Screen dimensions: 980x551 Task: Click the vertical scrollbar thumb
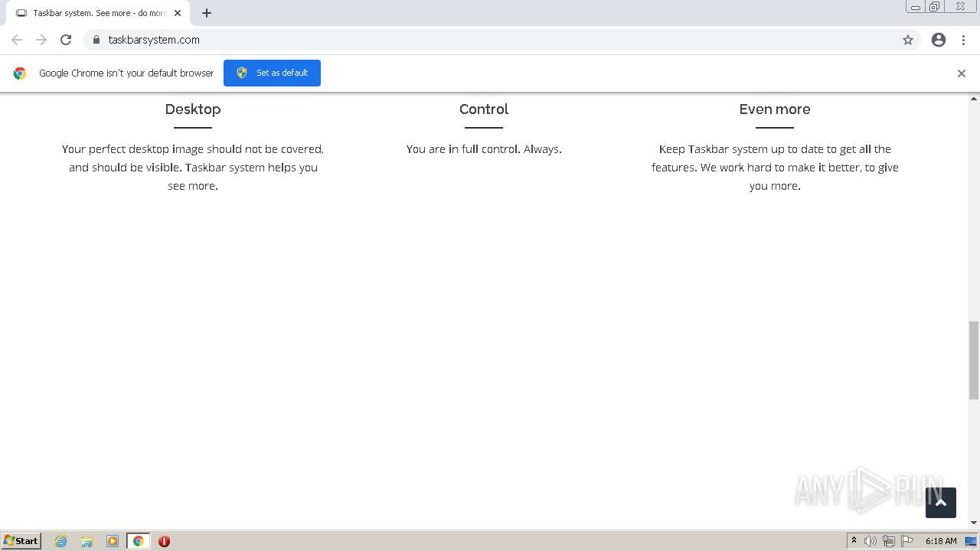coord(974,360)
